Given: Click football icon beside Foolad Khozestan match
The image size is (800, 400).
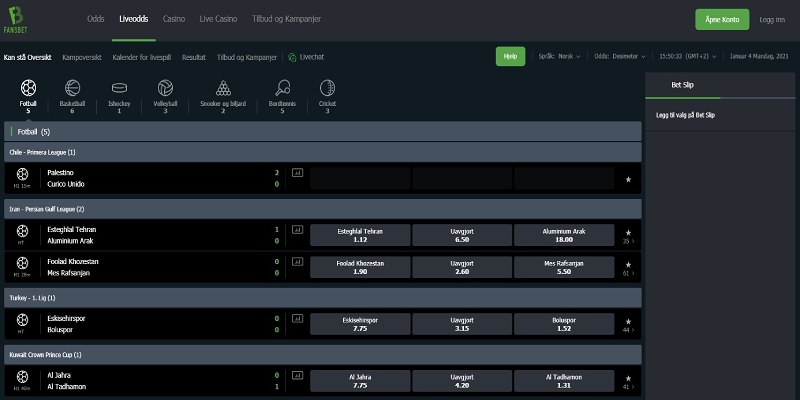Looking at the screenshot, I should coord(22,263).
